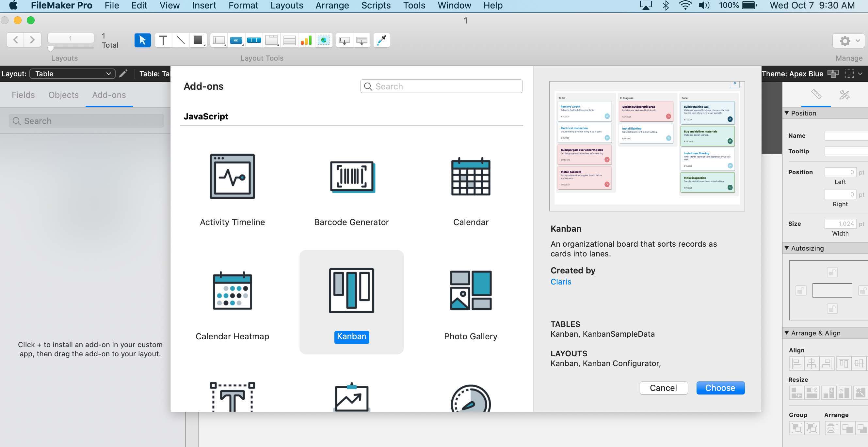Click Resize to smallest width icon
This screenshot has width=868, height=447.
(x=797, y=393)
